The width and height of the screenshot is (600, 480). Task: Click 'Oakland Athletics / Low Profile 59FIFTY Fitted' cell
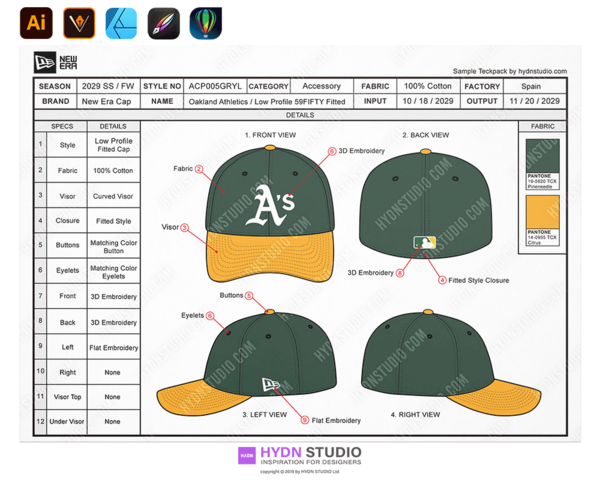coord(267,102)
